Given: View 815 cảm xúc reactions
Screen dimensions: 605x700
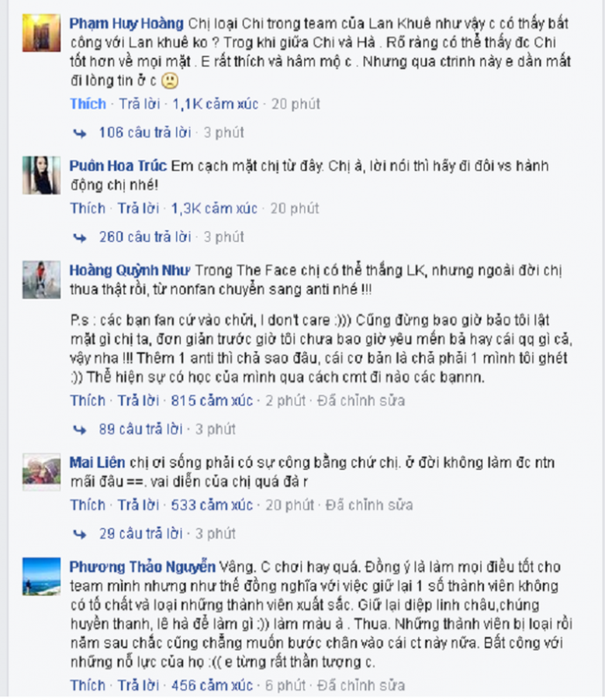Looking at the screenshot, I should click(213, 401).
